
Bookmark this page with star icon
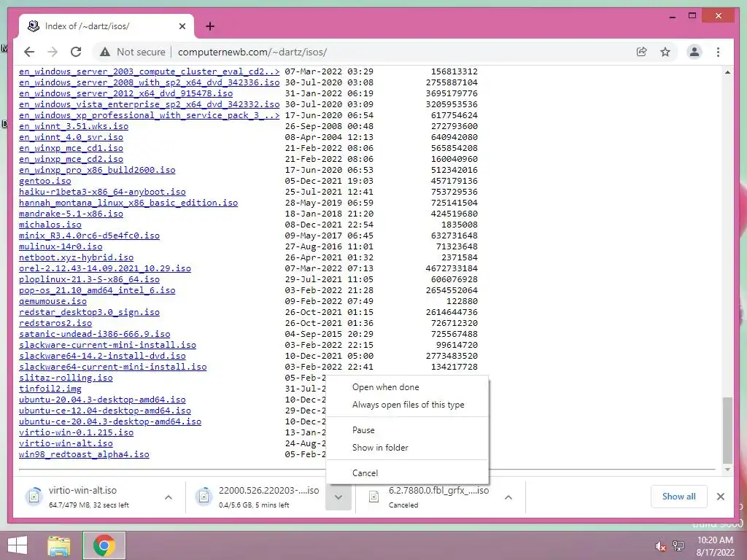[x=665, y=52]
